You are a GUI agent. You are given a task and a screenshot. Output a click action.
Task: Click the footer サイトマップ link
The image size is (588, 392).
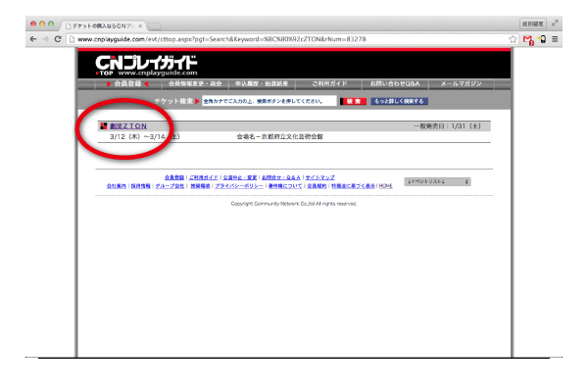tap(320, 177)
